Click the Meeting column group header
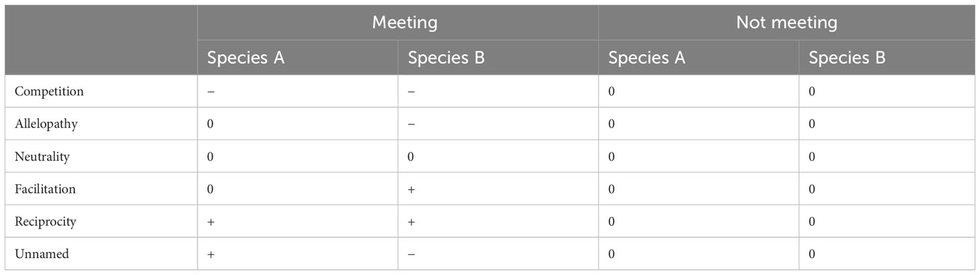 (405, 23)
